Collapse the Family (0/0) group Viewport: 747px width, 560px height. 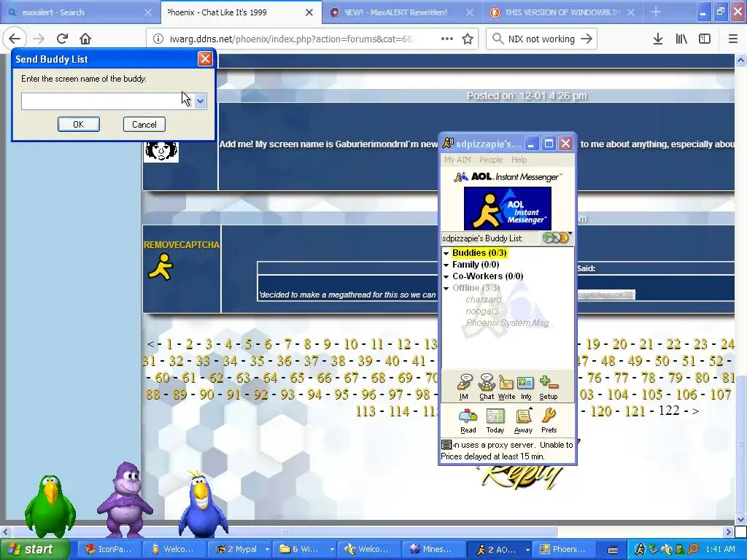tap(446, 265)
